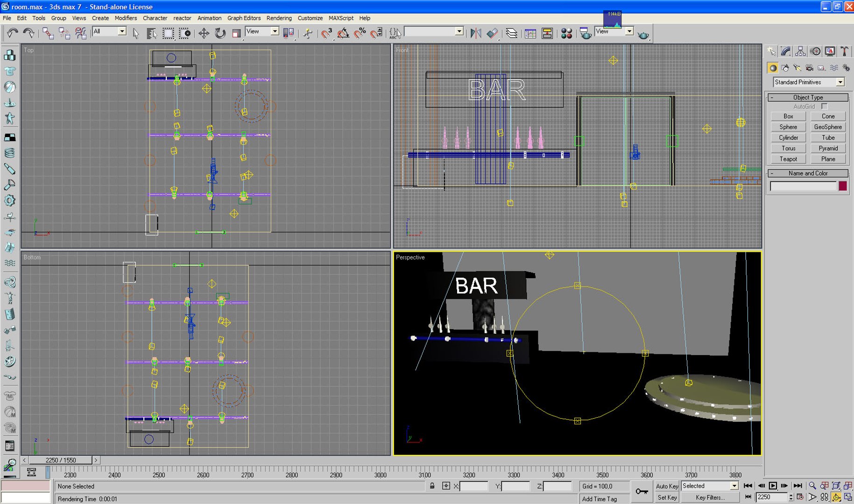Collapse the Object Type rollout
854x504 pixels.
point(808,98)
